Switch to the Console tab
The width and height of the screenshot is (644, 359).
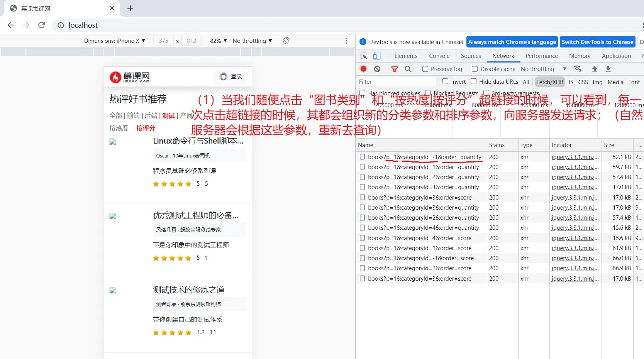click(x=439, y=56)
